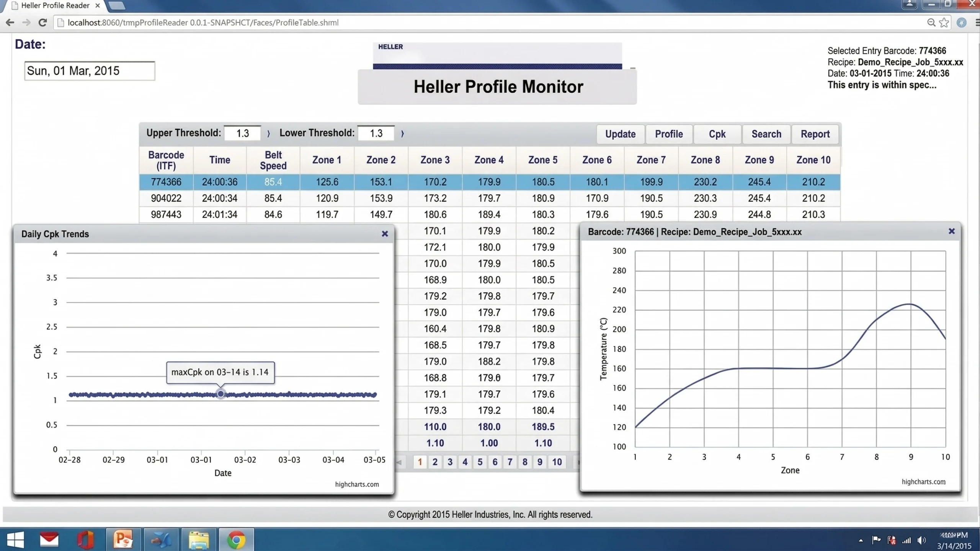Open Chrome from the taskbar
The image size is (980, 551).
236,540
